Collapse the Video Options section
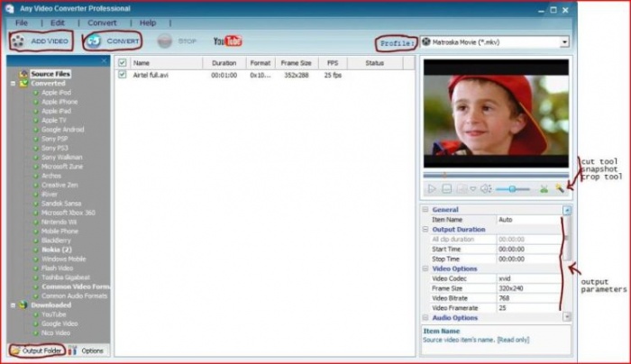631x364 pixels. coord(426,268)
